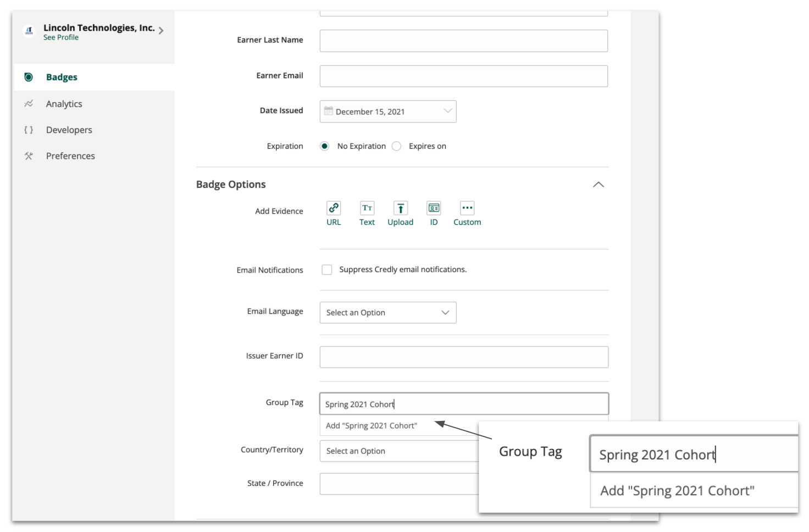Add URL evidence via link icon
The image size is (809, 532).
click(x=334, y=208)
